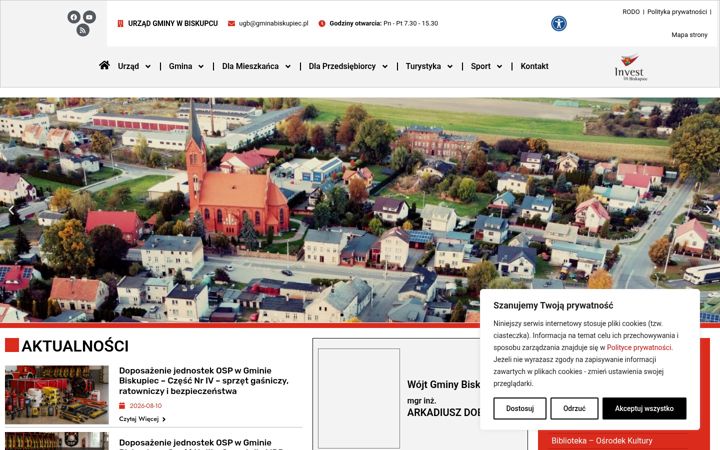Click the clock icon beside Godziny otwarcia
This screenshot has height=450, width=720.
pyautogui.click(x=322, y=23)
